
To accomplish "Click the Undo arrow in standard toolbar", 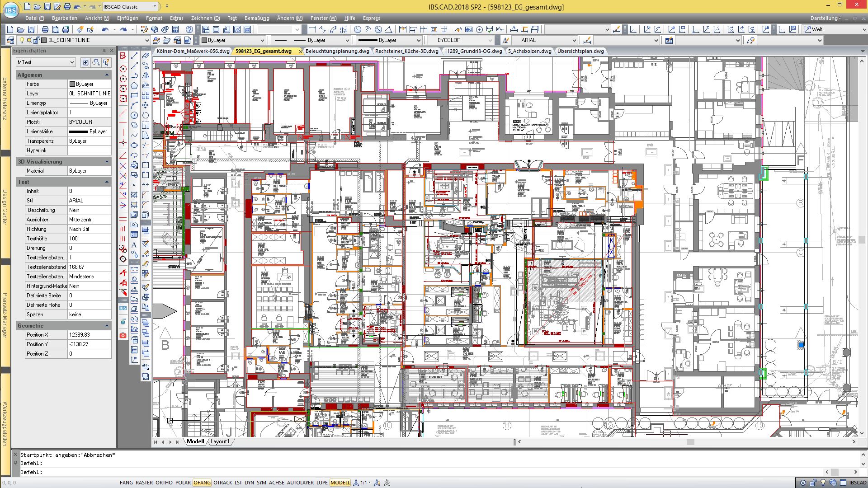I will (105, 29).
